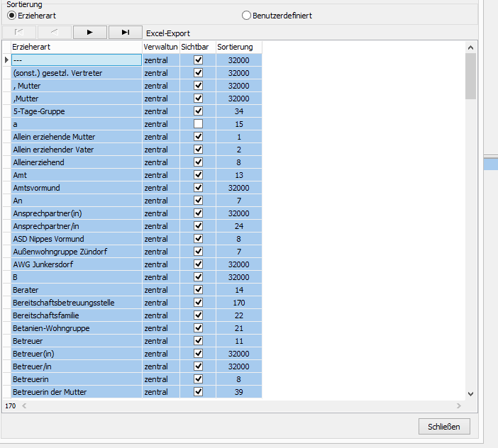This screenshot has width=498, height=448.
Task: Click the scroll down arrow of the table
Action: pos(470,393)
